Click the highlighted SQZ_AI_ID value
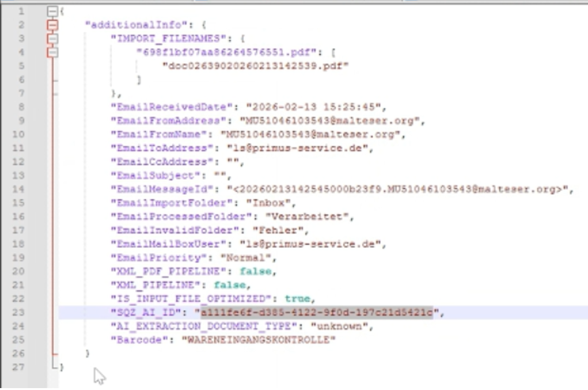The height and width of the screenshot is (390, 588). [x=317, y=313]
